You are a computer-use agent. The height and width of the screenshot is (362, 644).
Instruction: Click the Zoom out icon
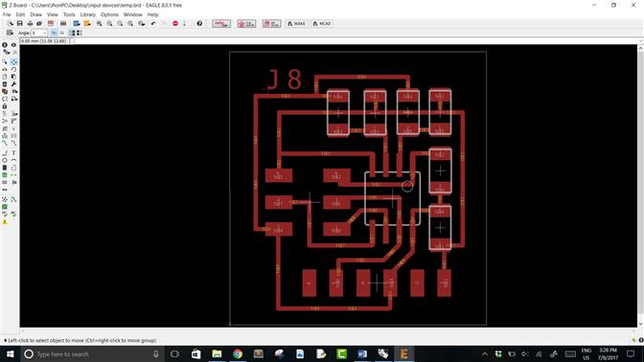[x=120, y=23]
